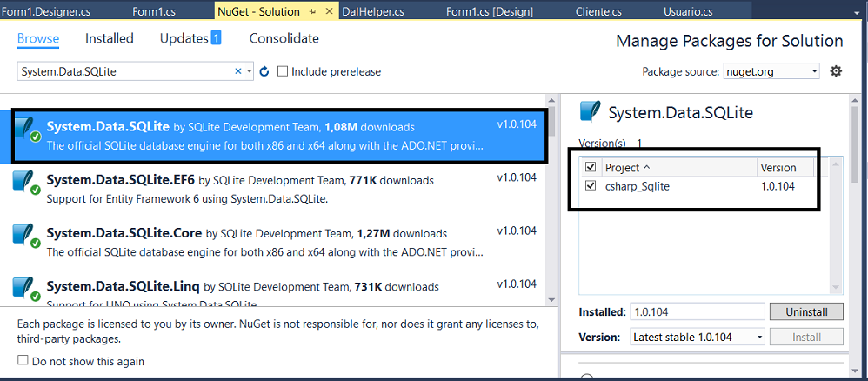This screenshot has height=381, width=868.
Task: Click the selected System.Data.SQLite feather icon
Action: (27, 130)
